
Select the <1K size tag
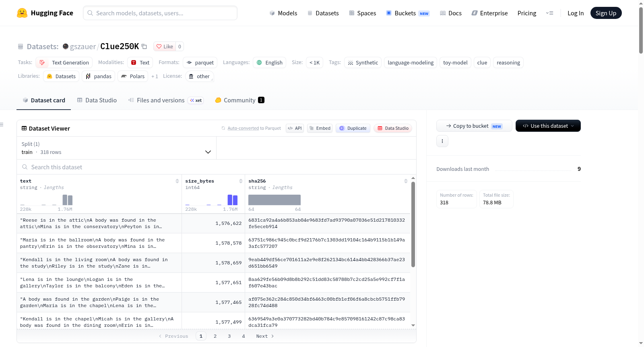[x=314, y=62]
